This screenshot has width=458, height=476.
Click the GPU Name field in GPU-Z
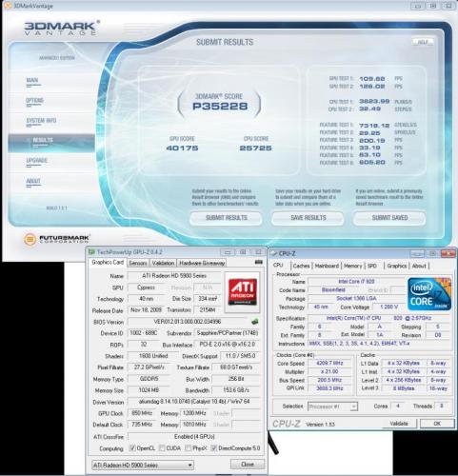pyautogui.click(x=174, y=276)
